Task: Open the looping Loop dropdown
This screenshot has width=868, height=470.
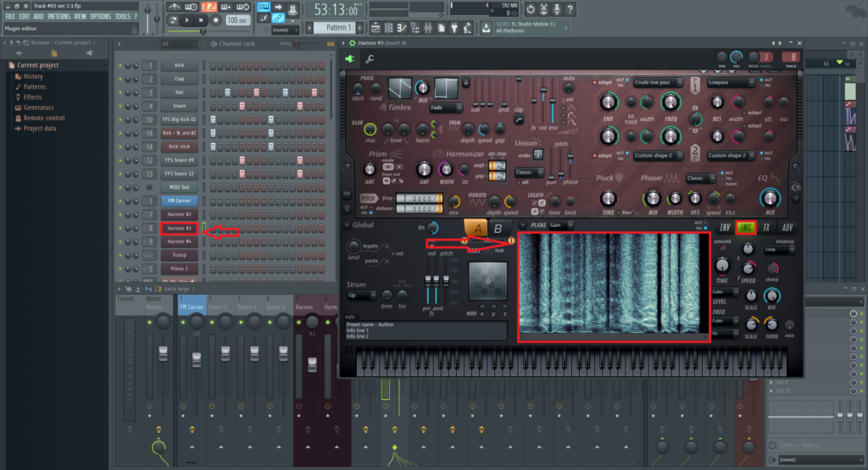Action: coord(780,249)
